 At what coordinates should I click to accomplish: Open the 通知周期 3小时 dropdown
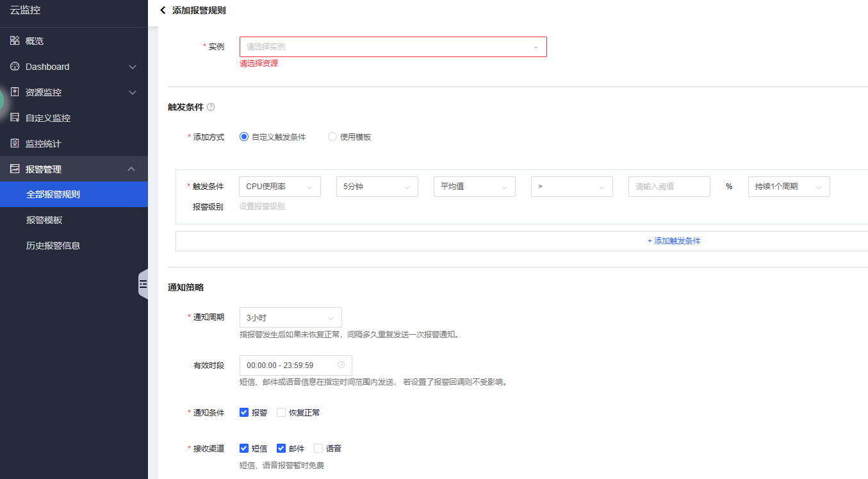click(290, 317)
